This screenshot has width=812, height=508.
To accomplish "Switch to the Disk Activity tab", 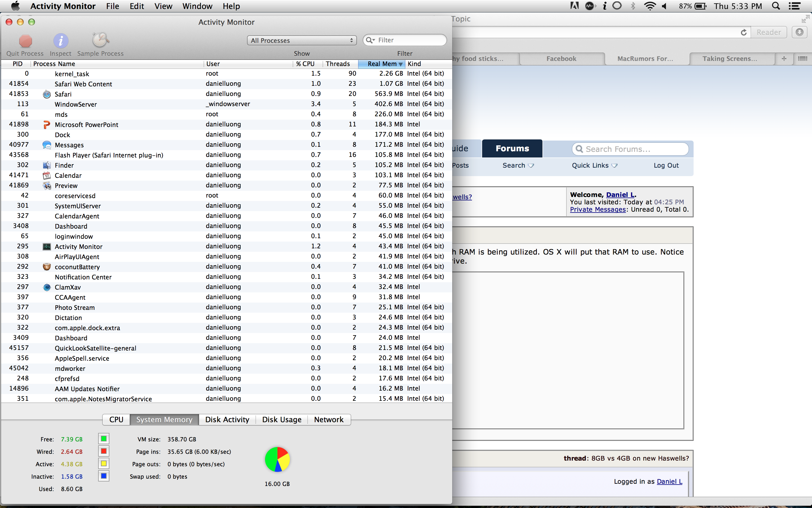I will pyautogui.click(x=227, y=420).
